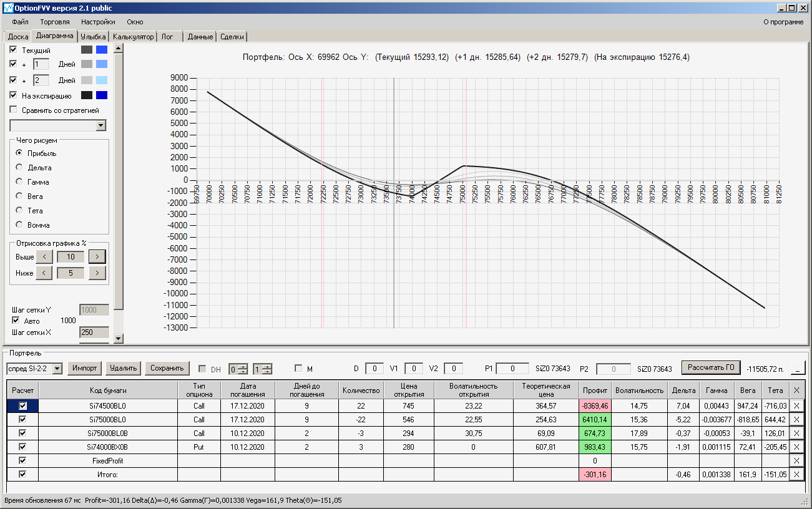Switch to the Доска tab

click(18, 37)
